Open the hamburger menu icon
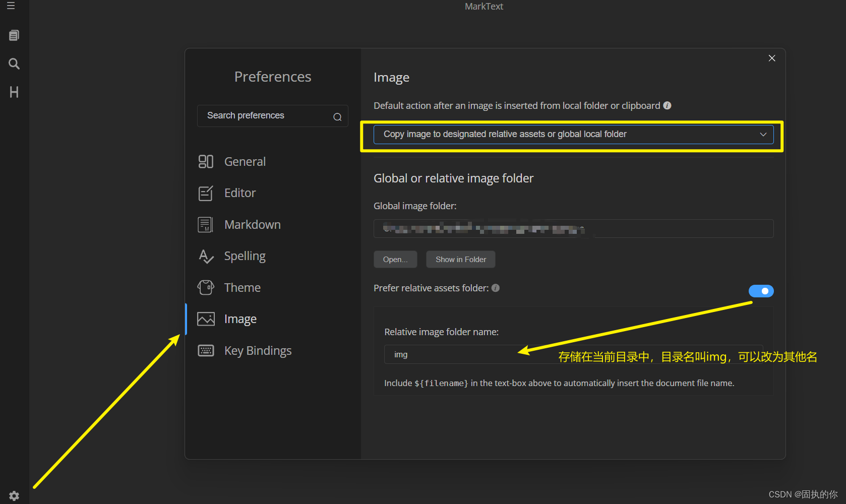 pyautogui.click(x=11, y=6)
